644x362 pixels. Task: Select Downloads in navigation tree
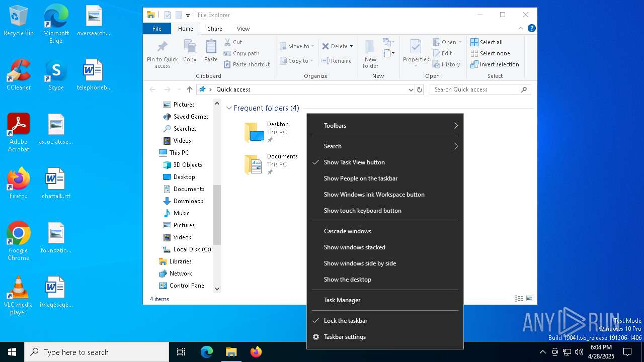point(183,201)
